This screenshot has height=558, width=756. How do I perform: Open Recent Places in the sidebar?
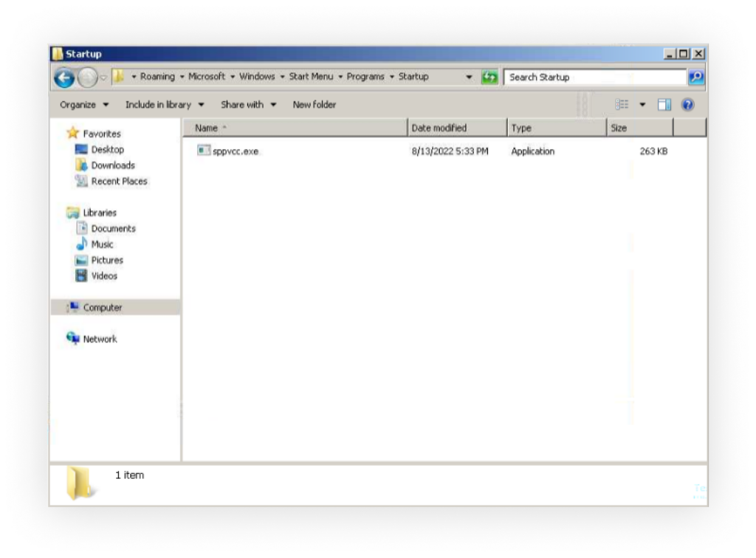tap(119, 181)
